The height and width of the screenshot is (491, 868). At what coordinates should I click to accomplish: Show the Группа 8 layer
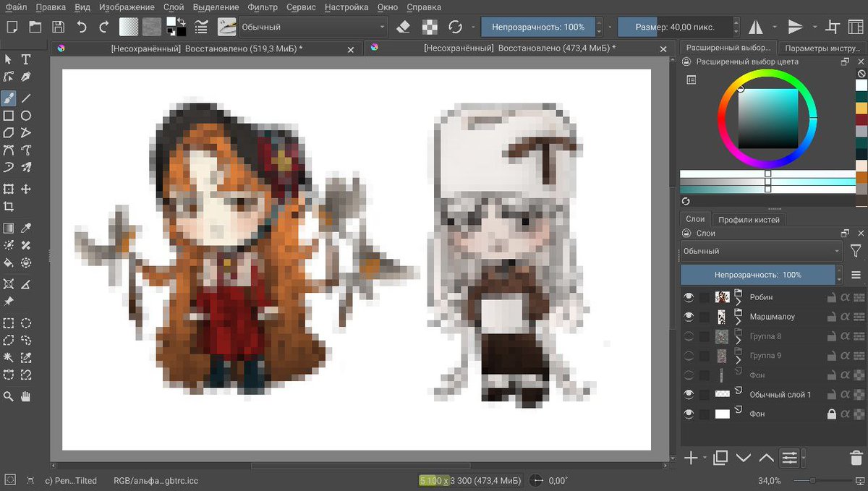(689, 336)
